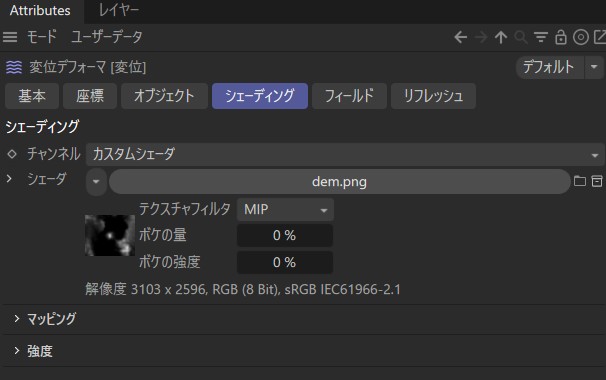This screenshot has width=606, height=380.
Task: Switch to the Attributes tab
Action: pos(40,10)
